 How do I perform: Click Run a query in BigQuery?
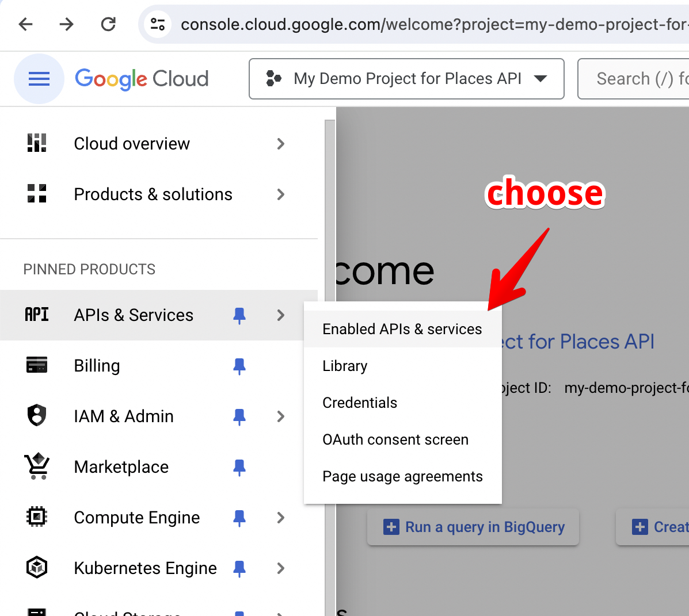(473, 527)
